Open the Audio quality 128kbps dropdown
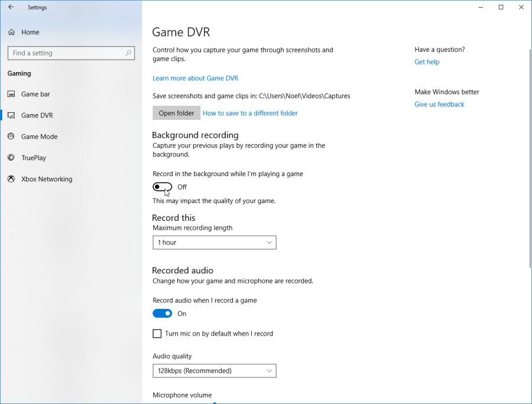 tap(215, 371)
